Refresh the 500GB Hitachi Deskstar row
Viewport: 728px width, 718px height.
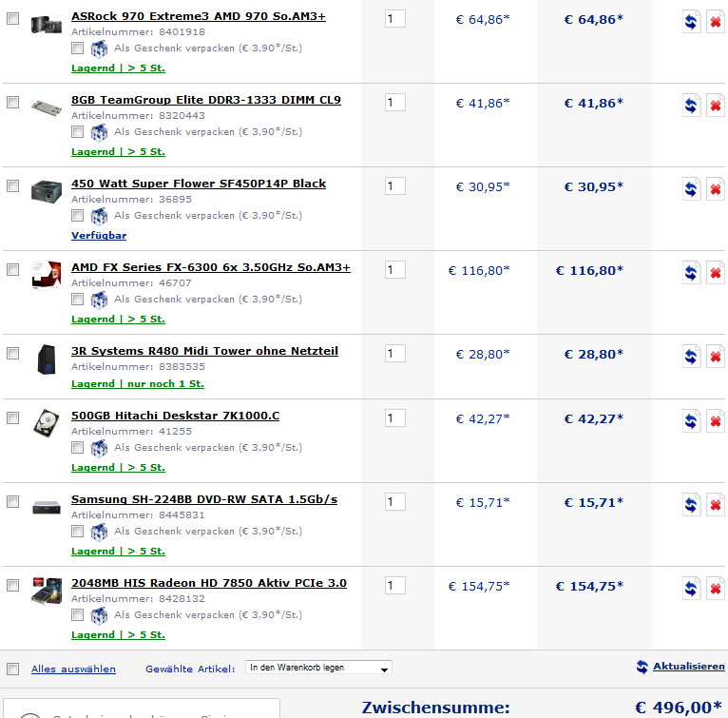click(x=691, y=421)
